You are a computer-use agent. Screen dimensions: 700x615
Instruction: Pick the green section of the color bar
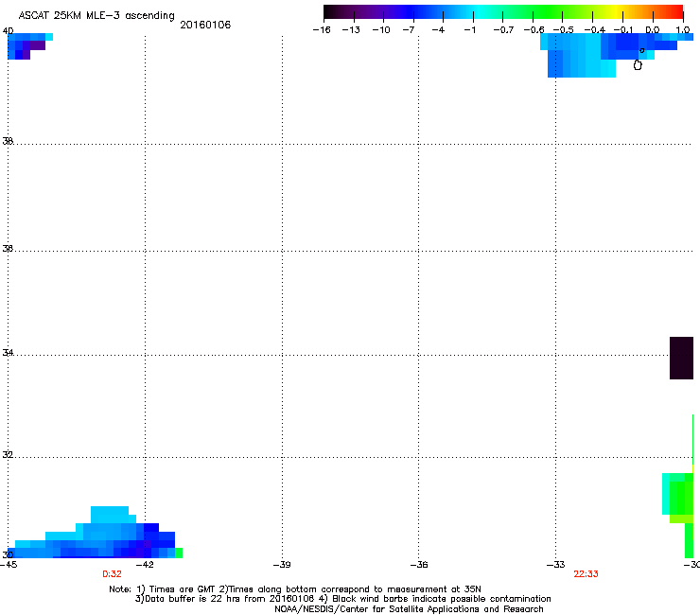coord(549,12)
